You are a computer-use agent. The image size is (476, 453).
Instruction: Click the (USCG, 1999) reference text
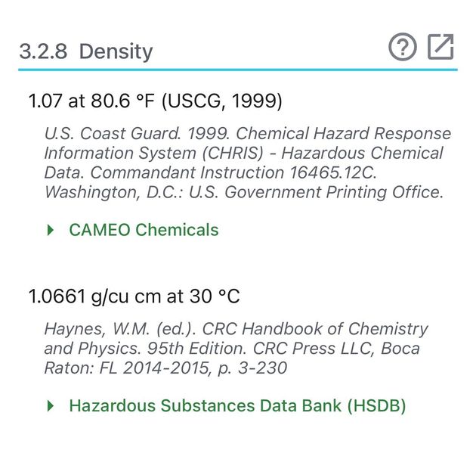point(222,101)
